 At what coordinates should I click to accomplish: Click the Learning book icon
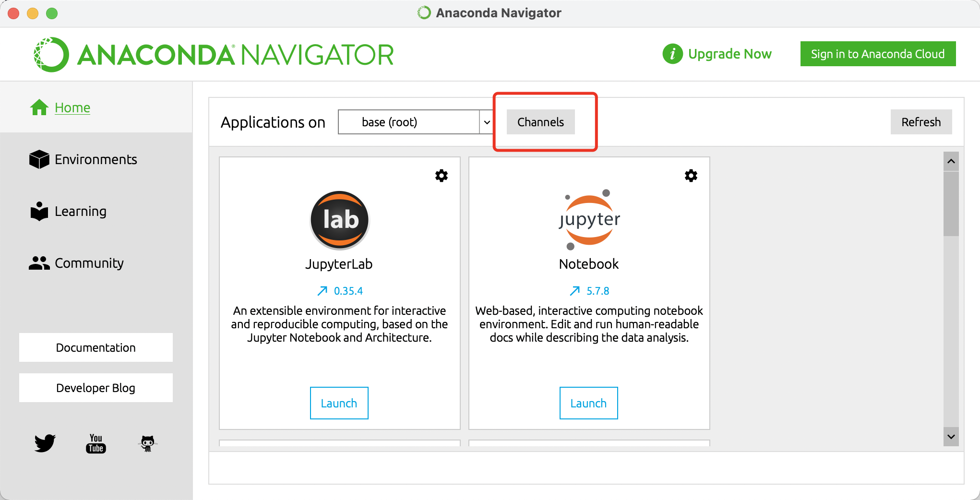point(39,211)
